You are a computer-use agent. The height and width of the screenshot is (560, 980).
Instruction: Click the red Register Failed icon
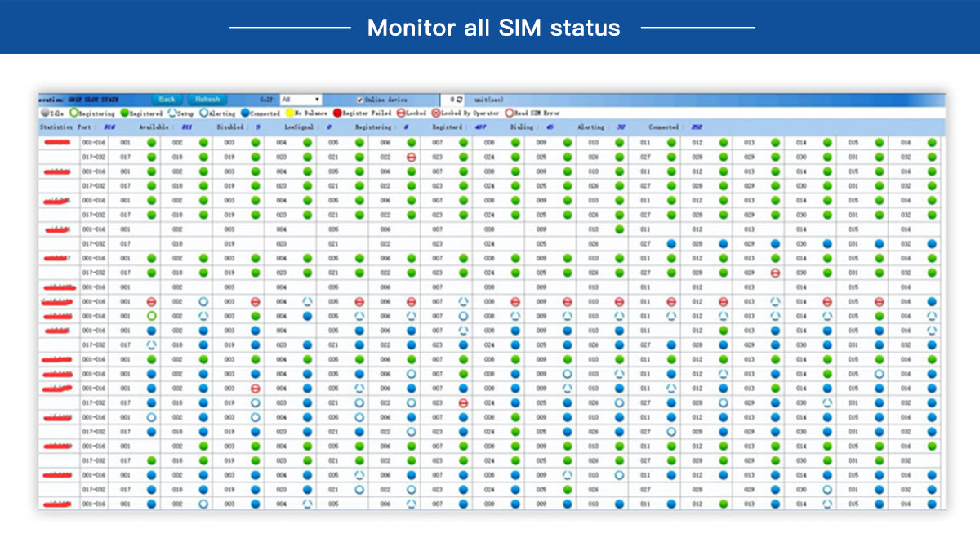coord(336,113)
